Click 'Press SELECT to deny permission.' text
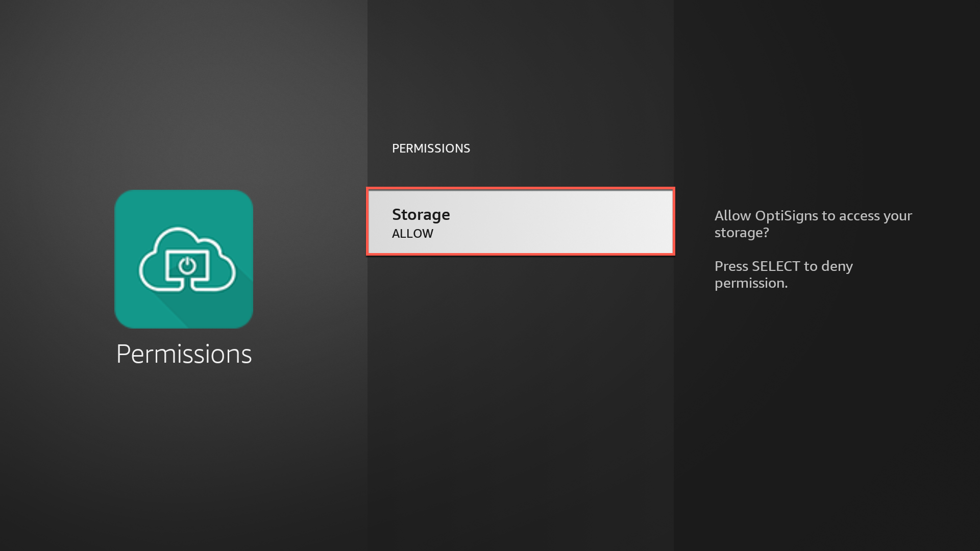980x551 pixels. click(783, 274)
